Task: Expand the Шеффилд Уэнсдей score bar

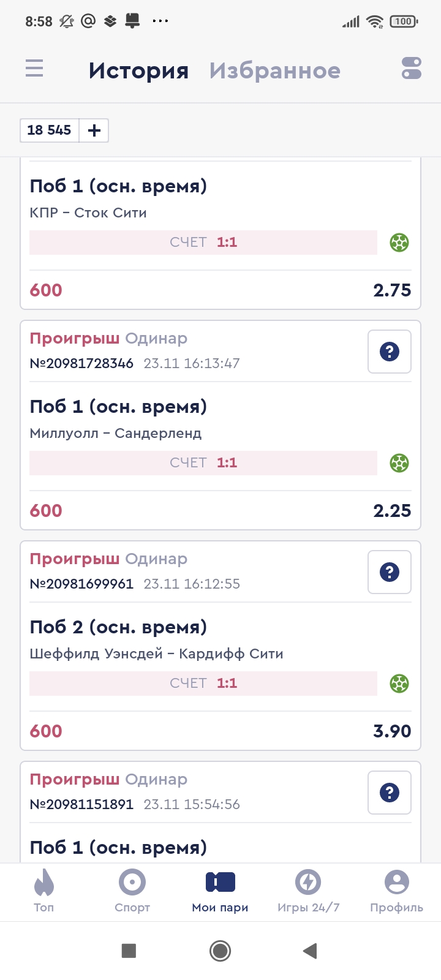Action: point(203,684)
